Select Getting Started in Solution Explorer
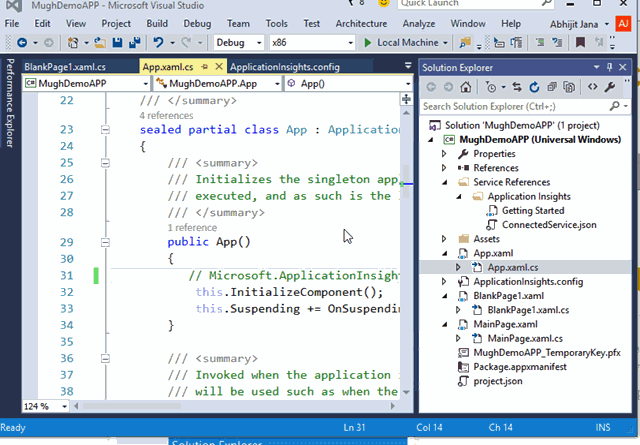Screen dimensions: 640x445 [533, 211]
